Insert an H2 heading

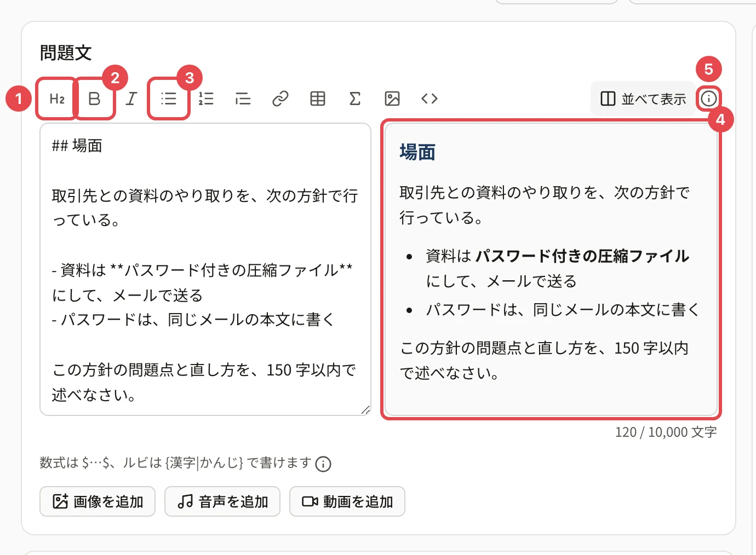coord(57,99)
